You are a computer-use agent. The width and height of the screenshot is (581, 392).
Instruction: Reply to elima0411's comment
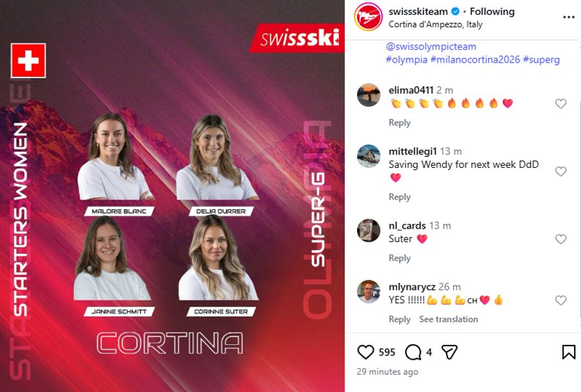coord(400,123)
